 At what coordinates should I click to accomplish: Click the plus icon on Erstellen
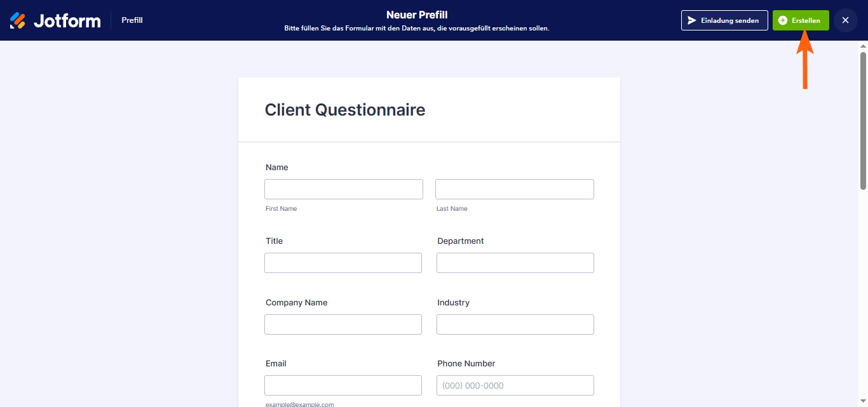[783, 20]
